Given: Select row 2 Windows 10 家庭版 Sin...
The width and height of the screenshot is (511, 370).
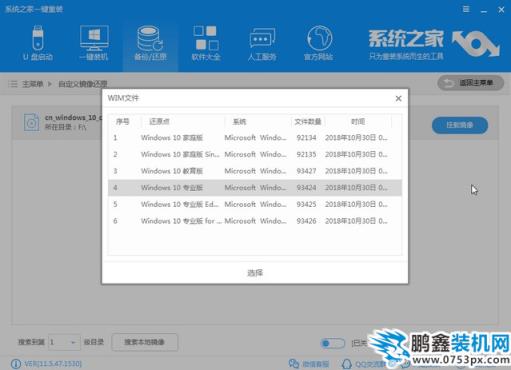Looking at the screenshot, I should (x=255, y=154).
